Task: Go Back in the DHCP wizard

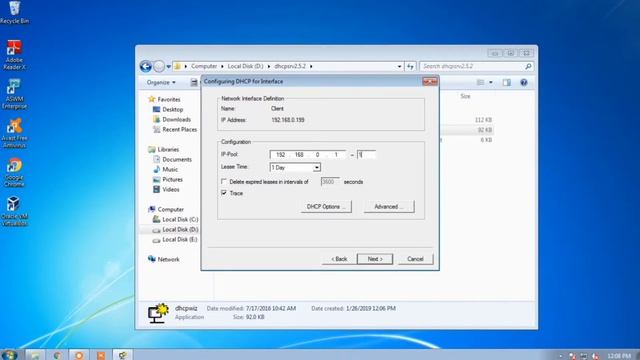Action: click(x=339, y=259)
